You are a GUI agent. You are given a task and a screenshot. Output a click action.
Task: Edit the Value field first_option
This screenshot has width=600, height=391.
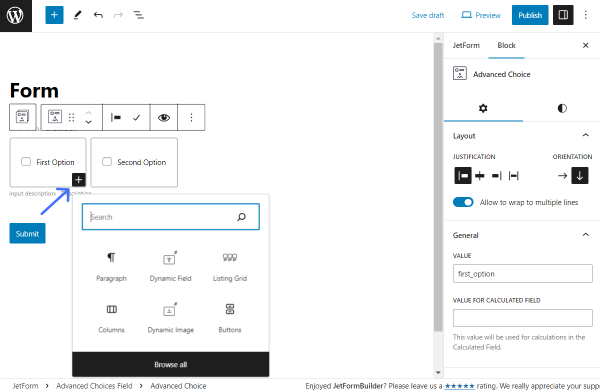click(x=523, y=274)
